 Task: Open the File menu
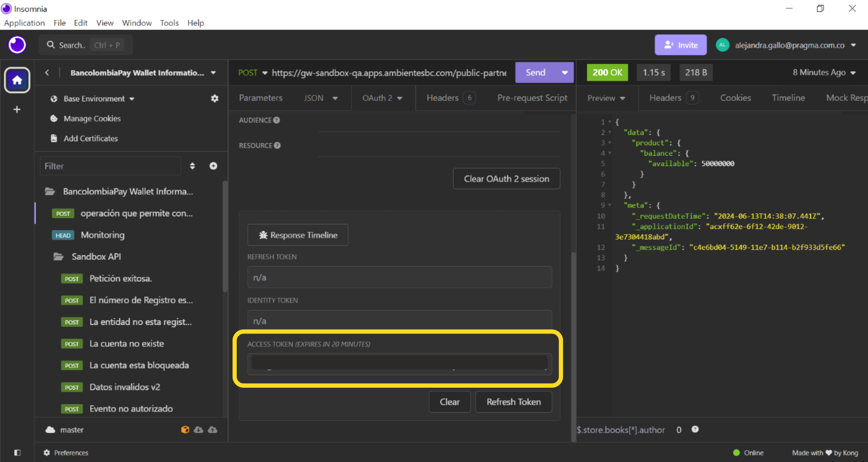[60, 23]
